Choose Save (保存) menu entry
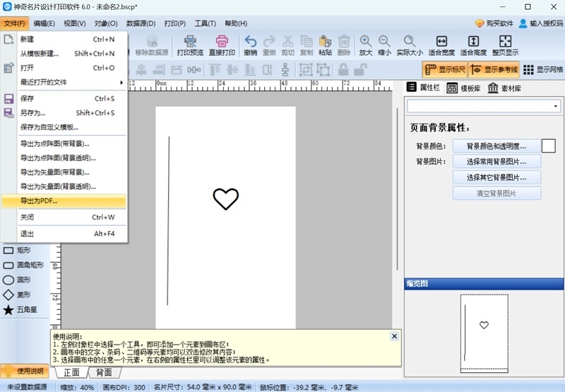Viewport: 565px width, 392px height. point(72,98)
